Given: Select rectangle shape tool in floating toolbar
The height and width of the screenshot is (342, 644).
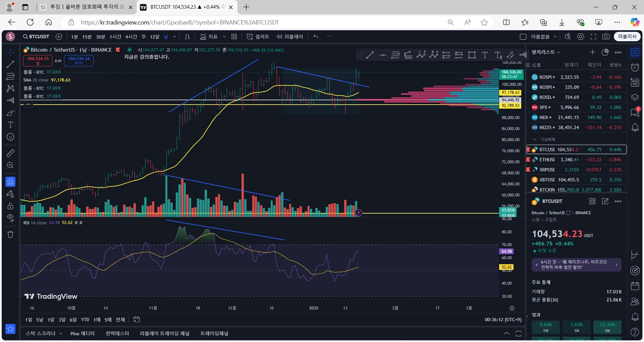Looking at the screenshot, I should point(472,55).
